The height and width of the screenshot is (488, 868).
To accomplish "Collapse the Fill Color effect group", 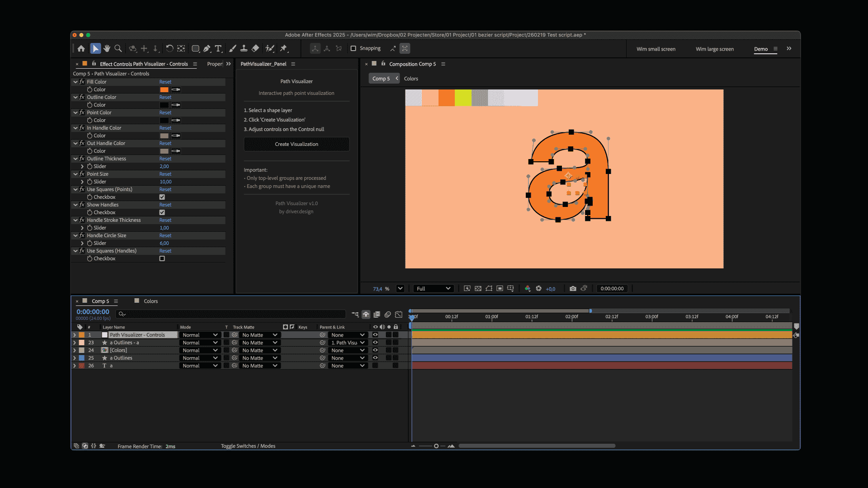I will point(75,82).
